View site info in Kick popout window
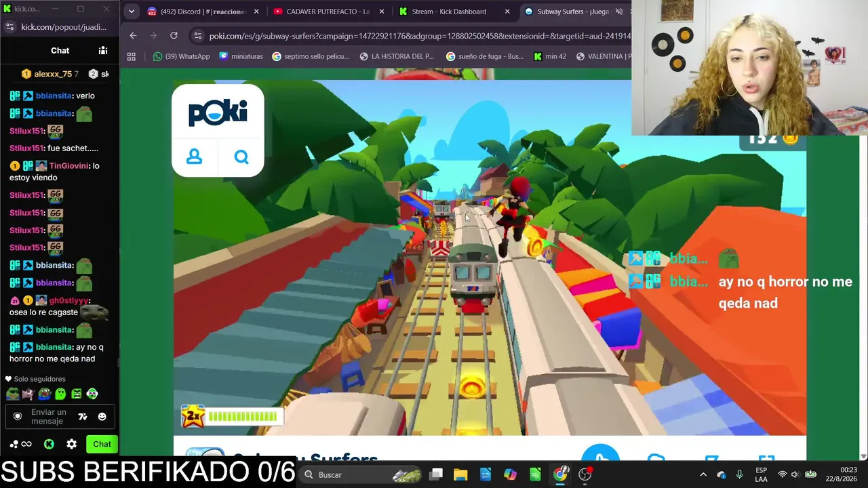Viewport: 868px width, 488px height. [x=9, y=27]
